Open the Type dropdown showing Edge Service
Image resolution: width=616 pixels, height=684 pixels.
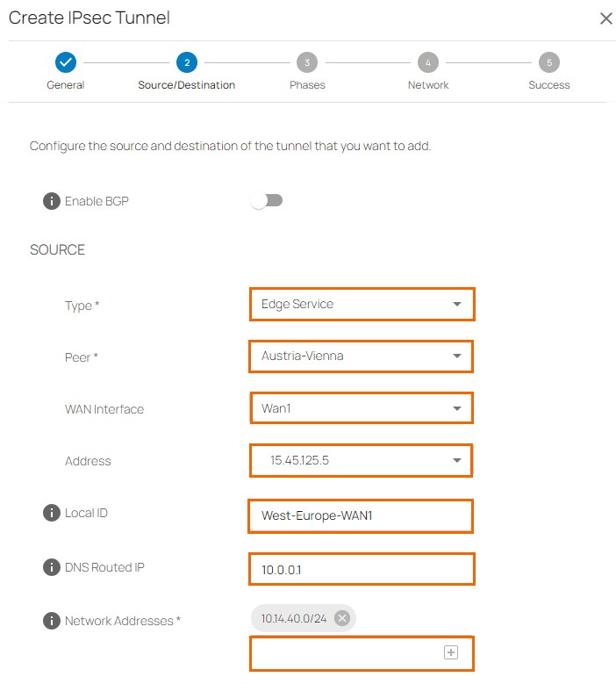(361, 304)
